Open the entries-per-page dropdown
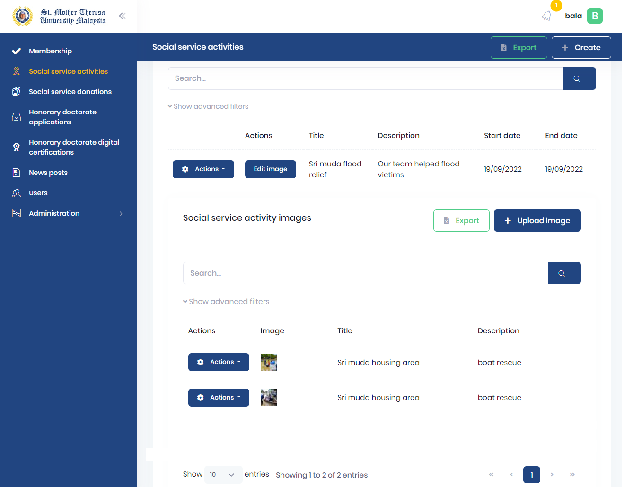The height and width of the screenshot is (487, 624). [223, 474]
